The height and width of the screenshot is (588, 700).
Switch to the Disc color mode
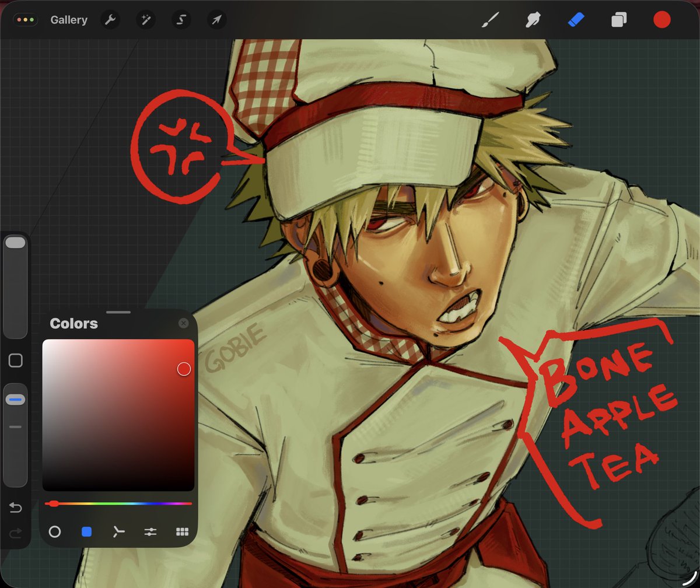(x=55, y=531)
